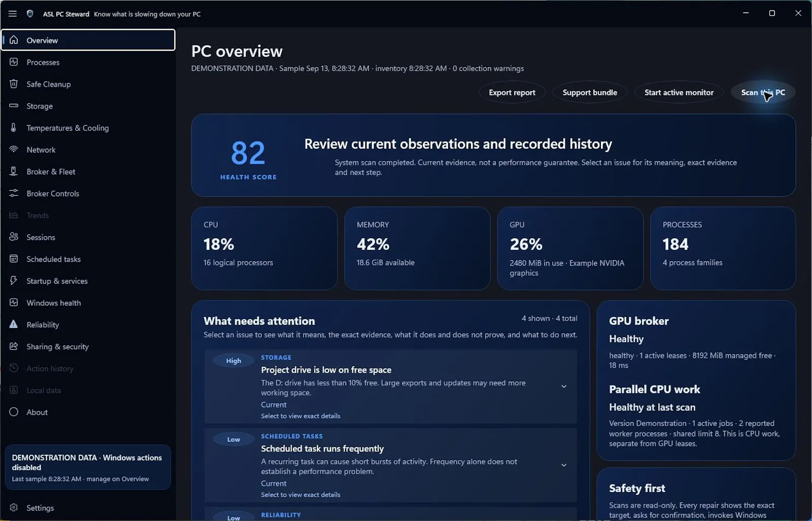This screenshot has width=812, height=521.
Task: Select 'Scheduled task runs frequently' title
Action: coord(322,448)
